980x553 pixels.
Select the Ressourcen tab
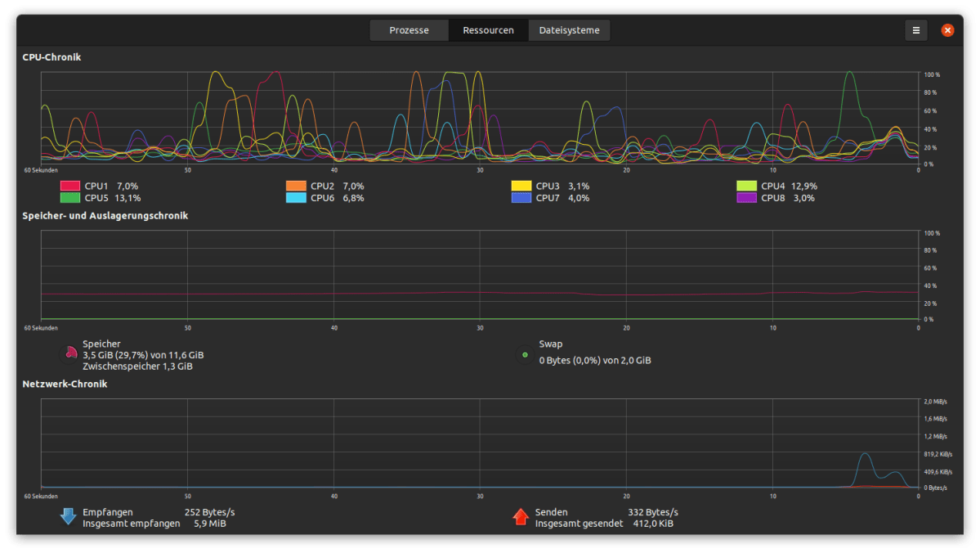pos(488,30)
